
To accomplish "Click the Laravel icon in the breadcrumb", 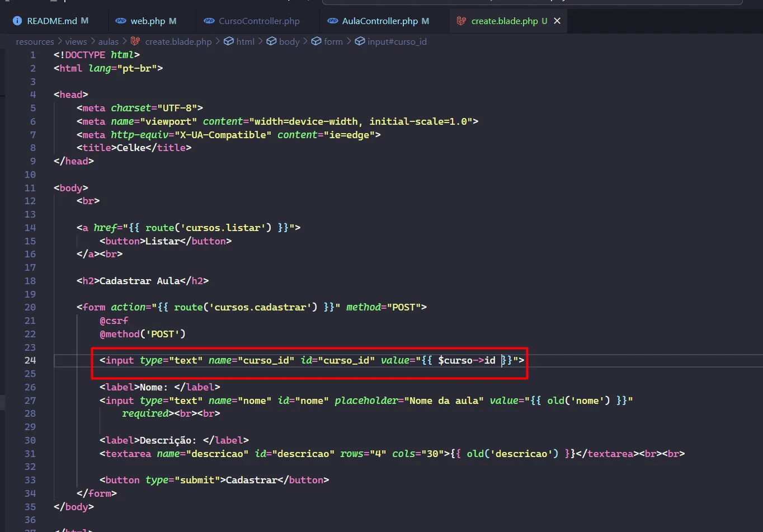I will 135,41.
